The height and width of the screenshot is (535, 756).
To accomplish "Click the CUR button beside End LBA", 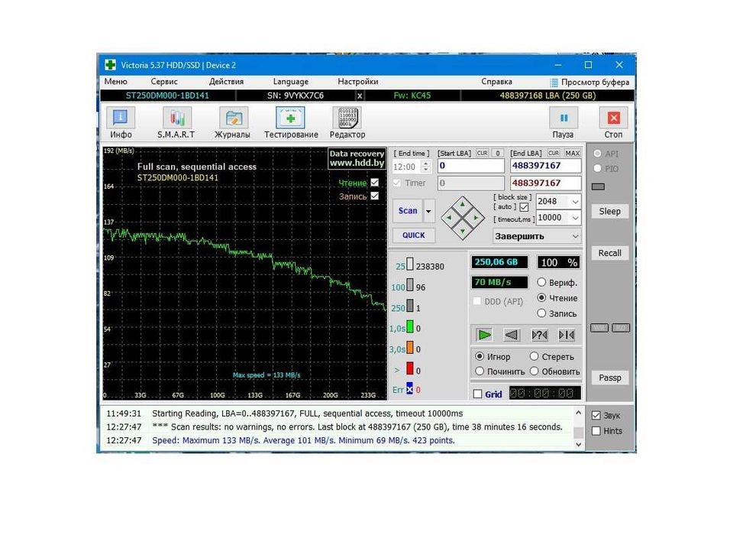I will [554, 153].
